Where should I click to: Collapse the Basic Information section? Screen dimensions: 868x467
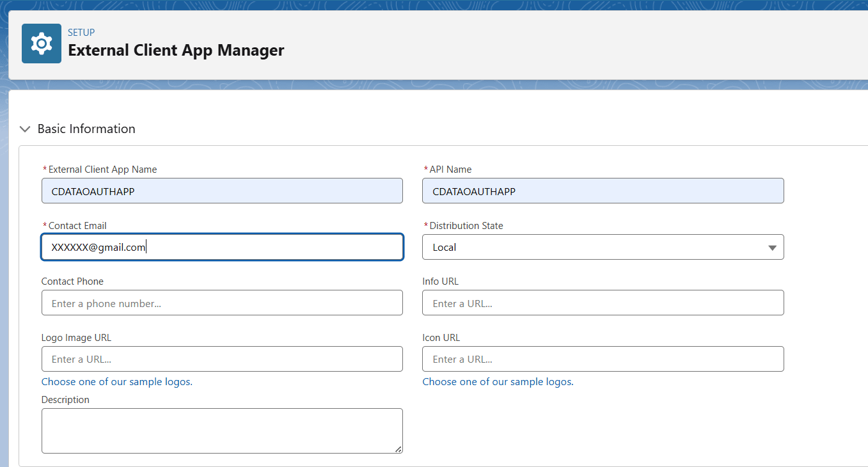point(24,129)
